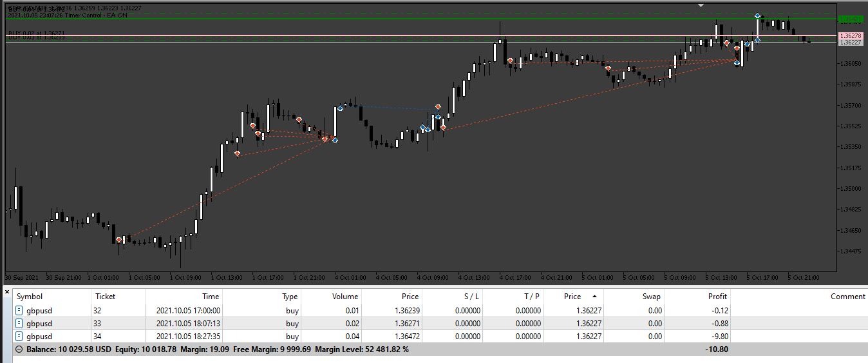This screenshot has height=363, width=868.
Task: Click the time cell 2021.10.05 18:27:35
Action: click(188, 336)
